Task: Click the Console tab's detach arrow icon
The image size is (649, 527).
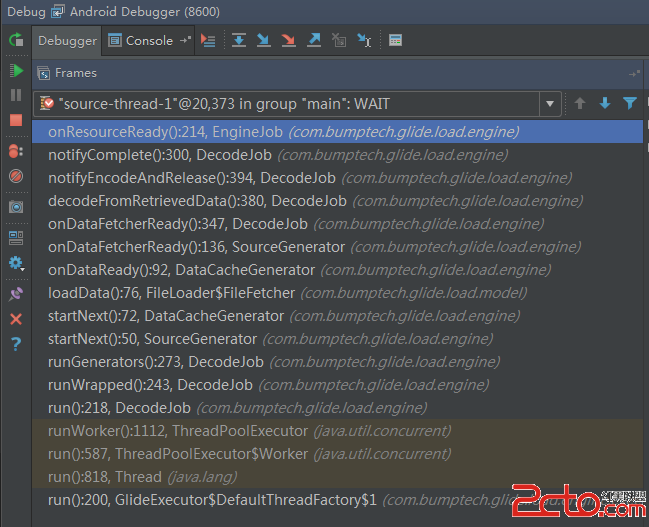Action: [185, 40]
